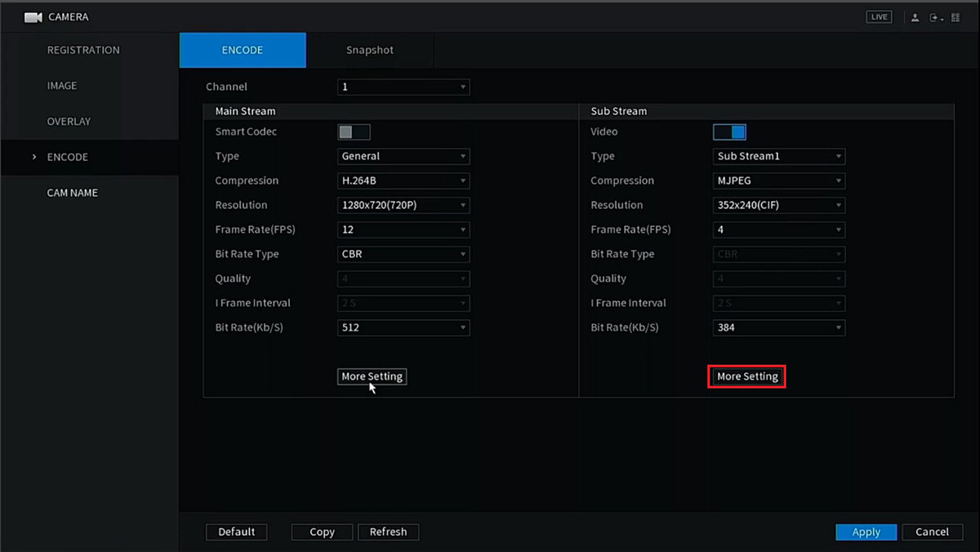Image resolution: width=980 pixels, height=552 pixels.
Task: Toggle the Smart Codec switch
Action: pyautogui.click(x=354, y=132)
